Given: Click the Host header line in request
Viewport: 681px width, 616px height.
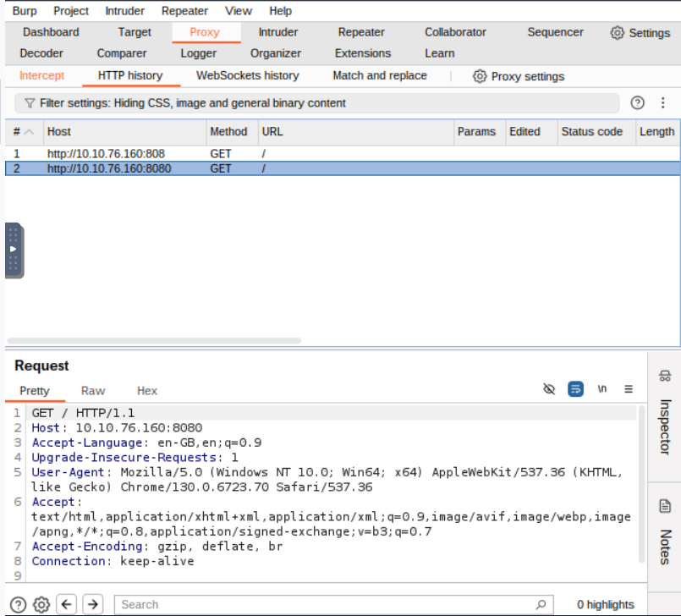Looking at the screenshot, I should [117, 428].
